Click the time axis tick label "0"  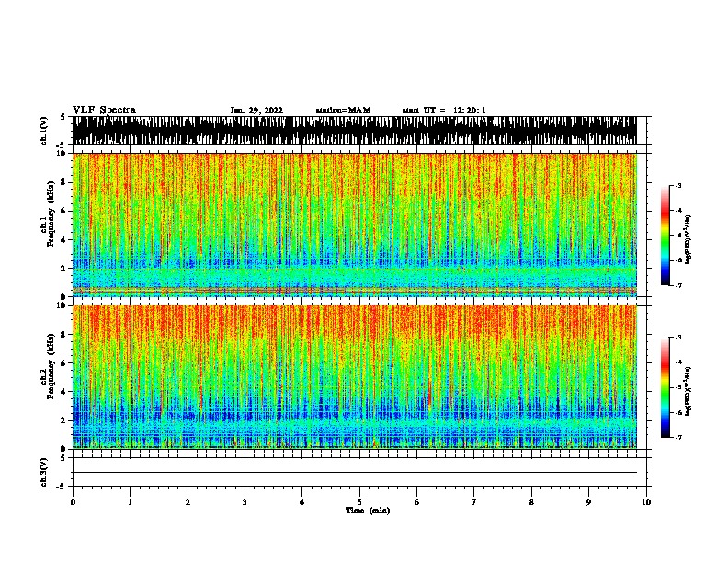[x=73, y=502]
